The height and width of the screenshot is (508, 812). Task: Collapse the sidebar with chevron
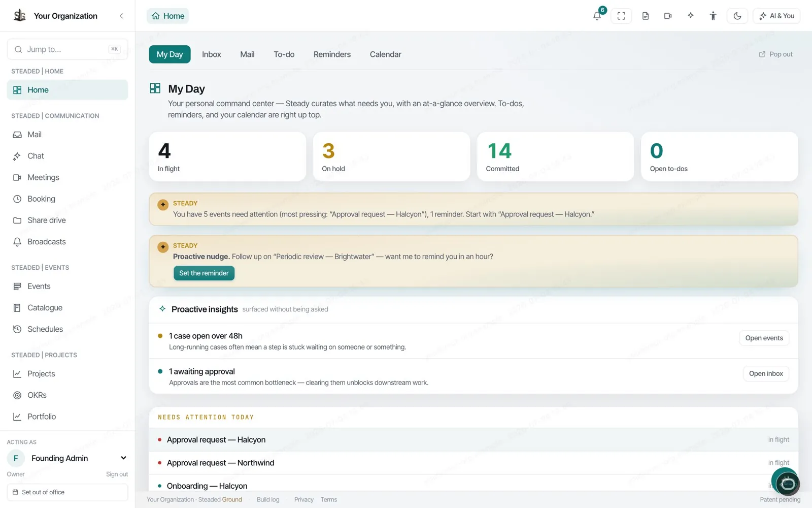click(x=121, y=16)
